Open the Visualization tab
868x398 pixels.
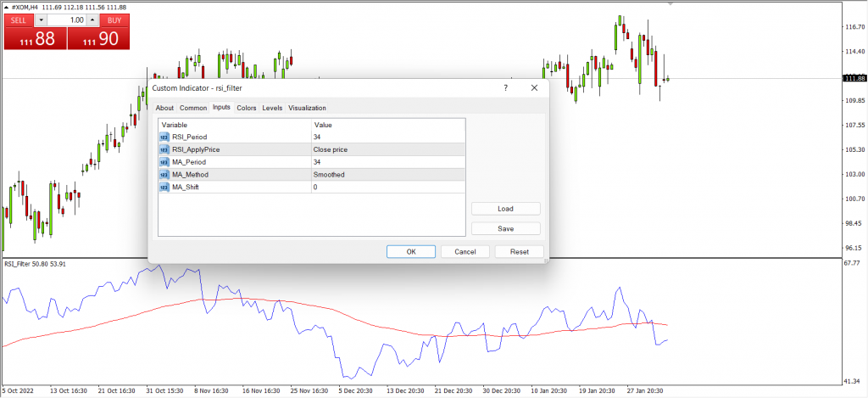click(307, 108)
